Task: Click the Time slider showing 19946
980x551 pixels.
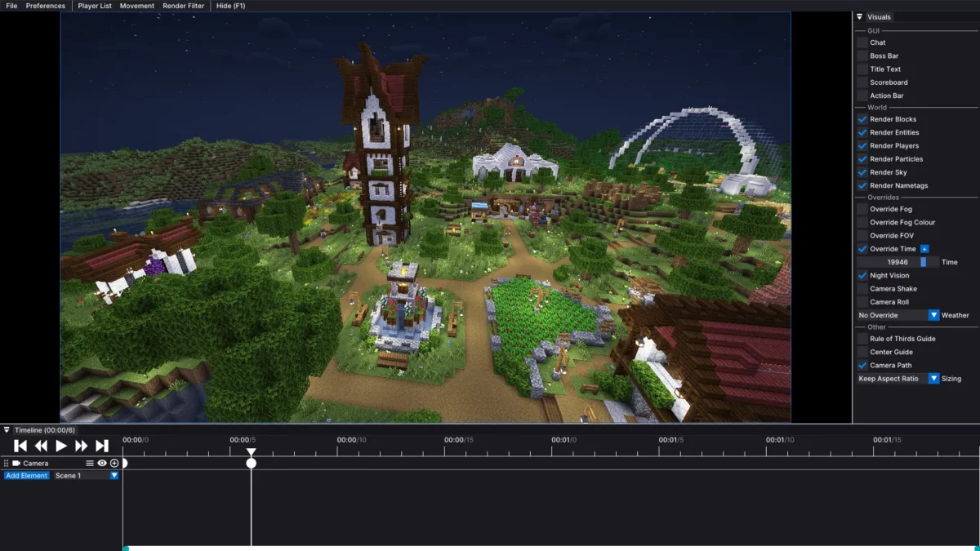Action: 898,262
